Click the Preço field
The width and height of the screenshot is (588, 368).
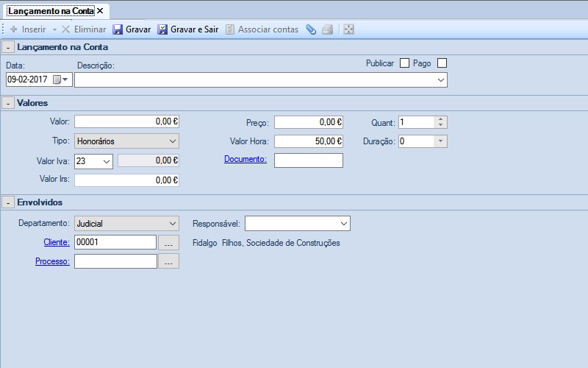click(x=309, y=122)
